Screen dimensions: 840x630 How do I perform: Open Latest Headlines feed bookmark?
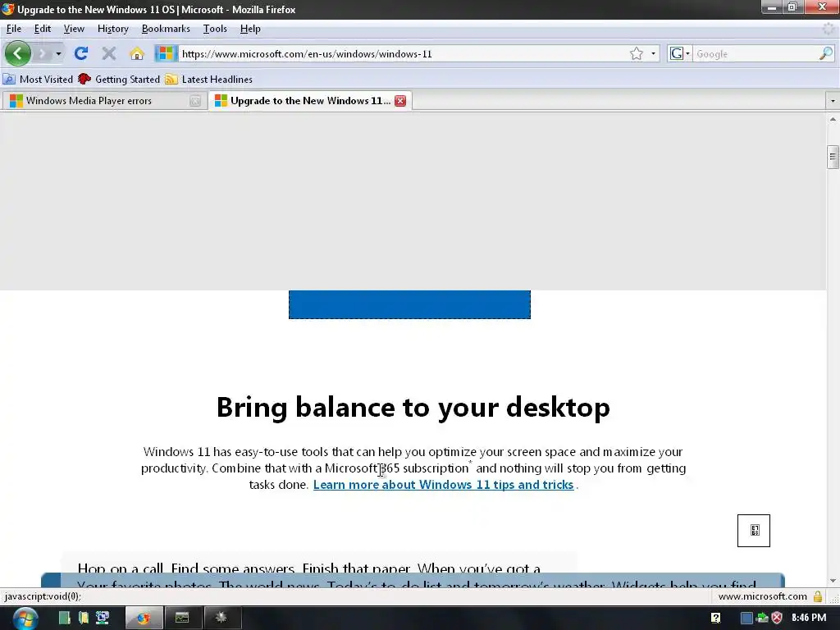pos(209,80)
